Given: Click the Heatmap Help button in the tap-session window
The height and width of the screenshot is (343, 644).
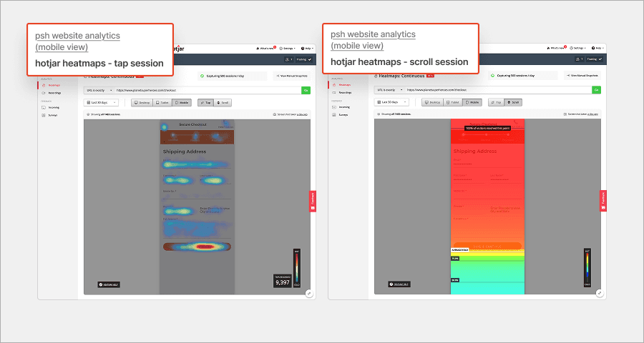Looking at the screenshot, I should (x=109, y=284).
